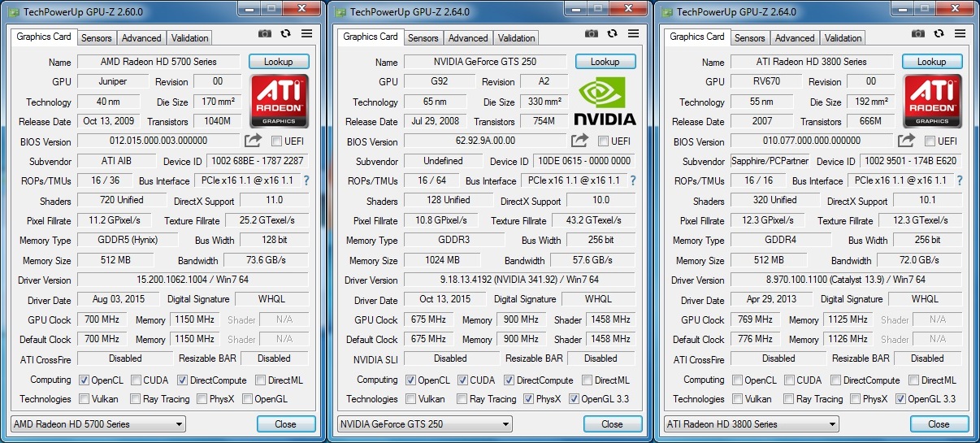Open hamburger menu in HD 5700 window
Viewport: 980px width, 443px height.
[x=306, y=33]
